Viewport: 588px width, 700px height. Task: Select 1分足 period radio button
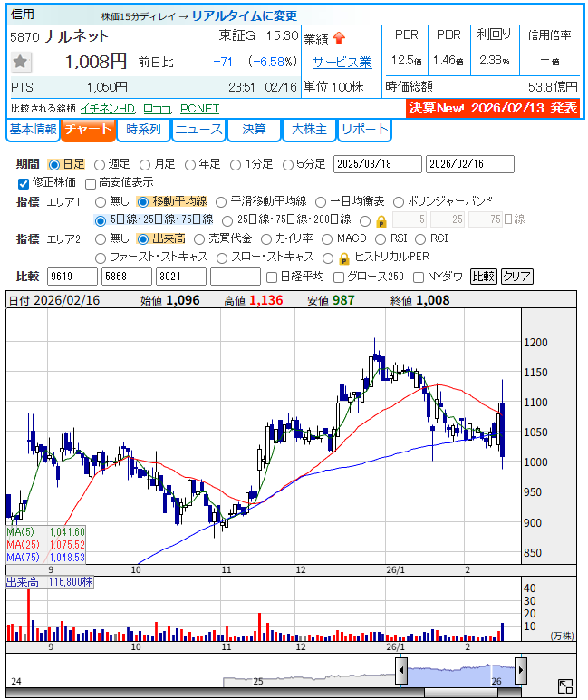click(236, 165)
